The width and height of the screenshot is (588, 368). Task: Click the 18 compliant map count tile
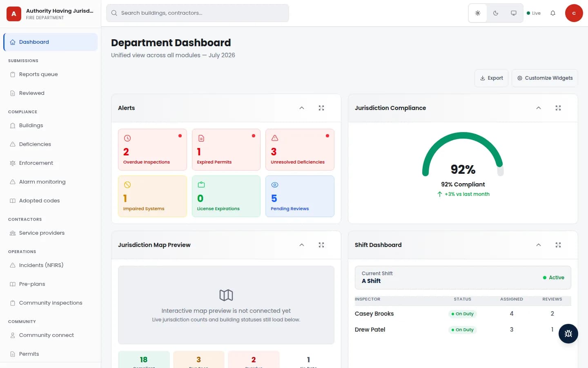(144, 359)
